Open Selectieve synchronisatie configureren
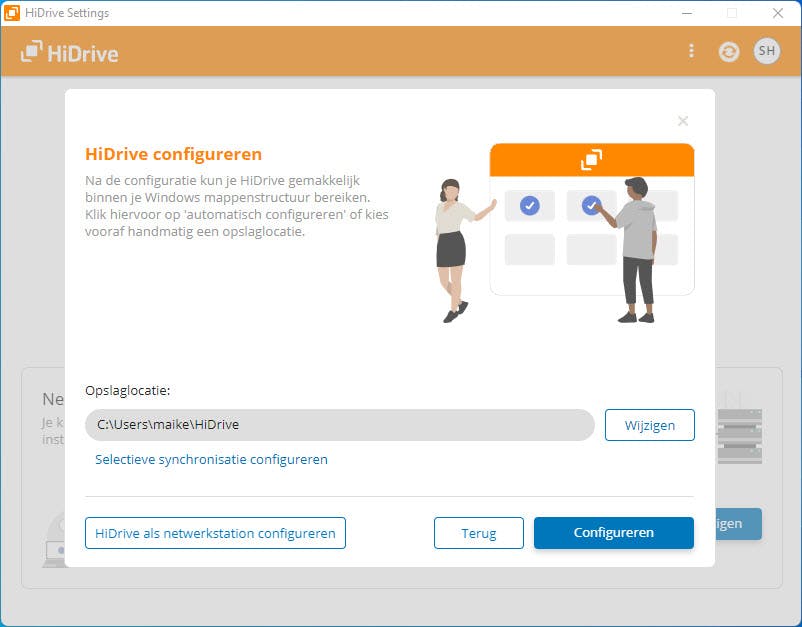Image resolution: width=802 pixels, height=627 pixels. click(210, 459)
